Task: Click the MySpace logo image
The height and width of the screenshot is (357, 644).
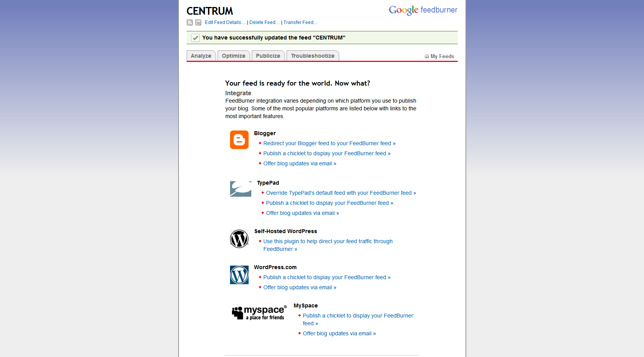Action: pos(259,312)
